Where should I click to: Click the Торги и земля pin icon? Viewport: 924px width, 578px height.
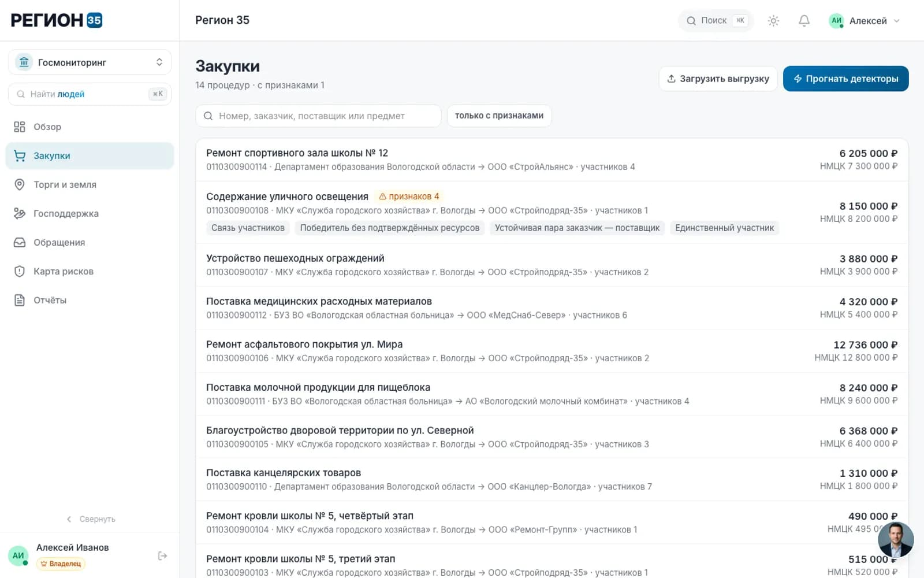click(x=20, y=184)
